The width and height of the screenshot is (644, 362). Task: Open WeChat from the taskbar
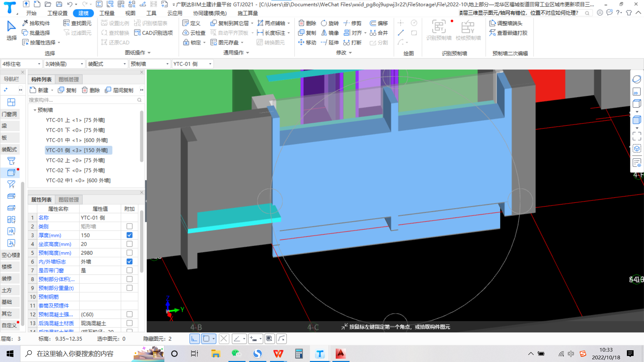pyautogui.click(x=236, y=354)
